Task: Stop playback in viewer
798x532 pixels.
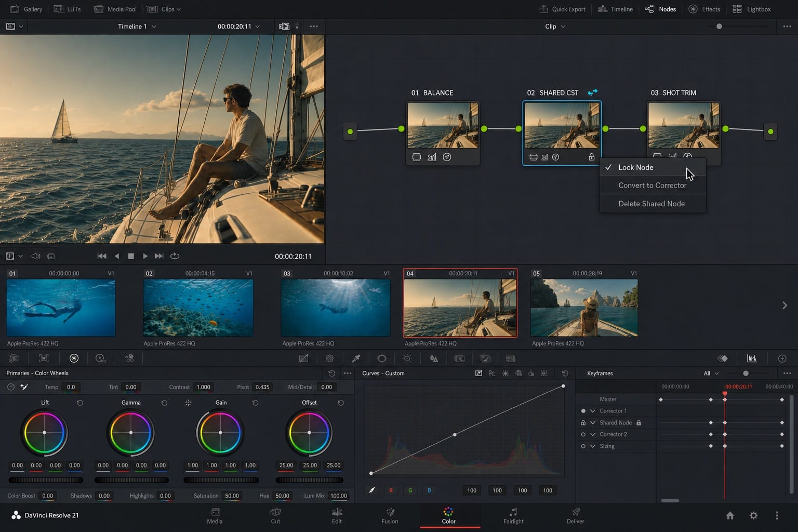Action: pos(131,256)
